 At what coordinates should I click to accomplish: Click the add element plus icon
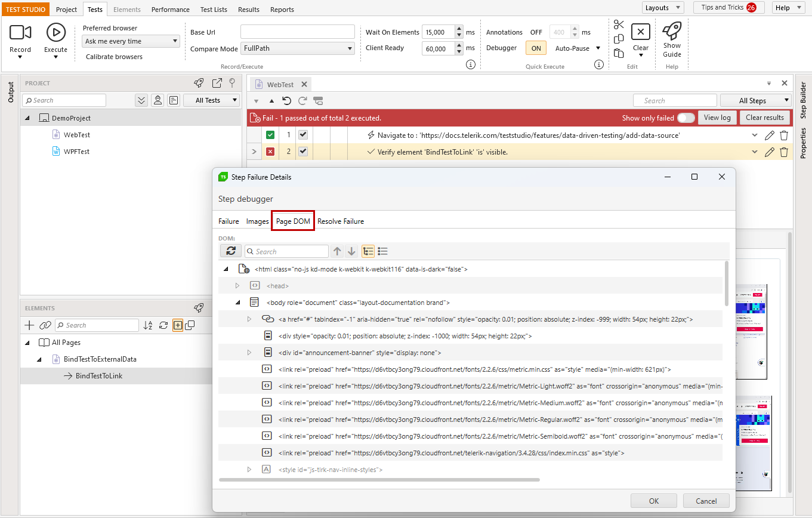29,325
